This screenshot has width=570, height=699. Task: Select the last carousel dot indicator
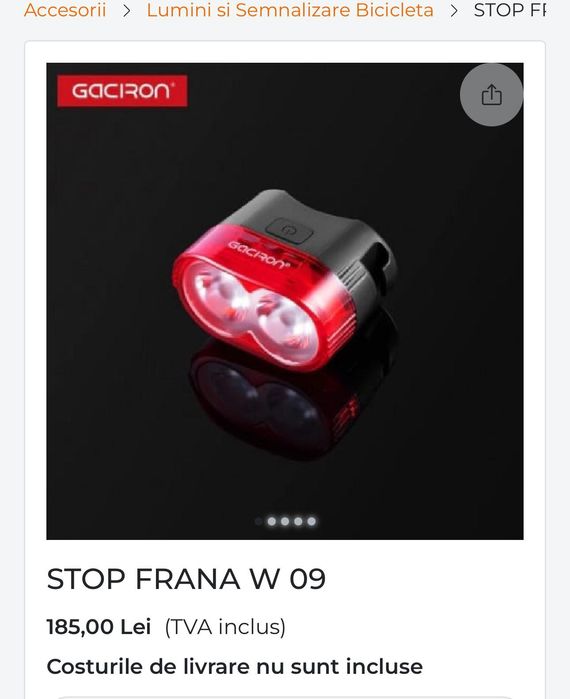click(312, 521)
